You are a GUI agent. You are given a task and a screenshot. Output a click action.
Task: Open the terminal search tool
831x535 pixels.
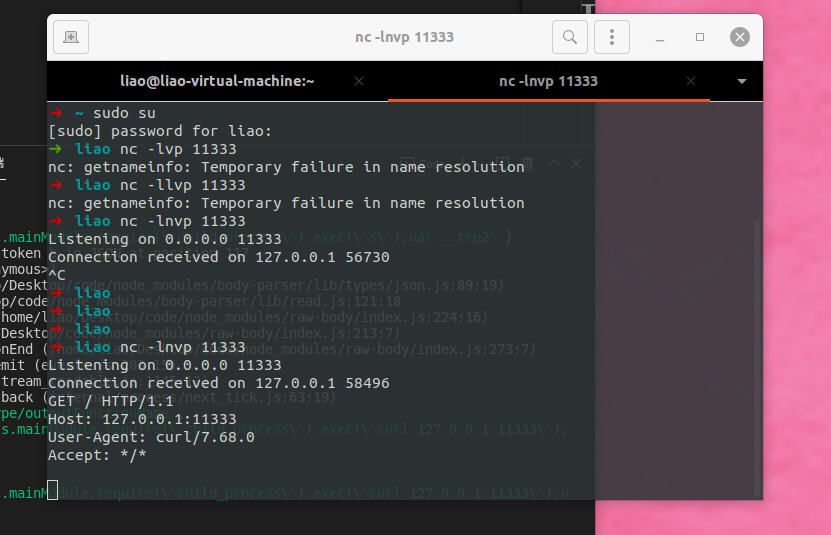(x=570, y=37)
